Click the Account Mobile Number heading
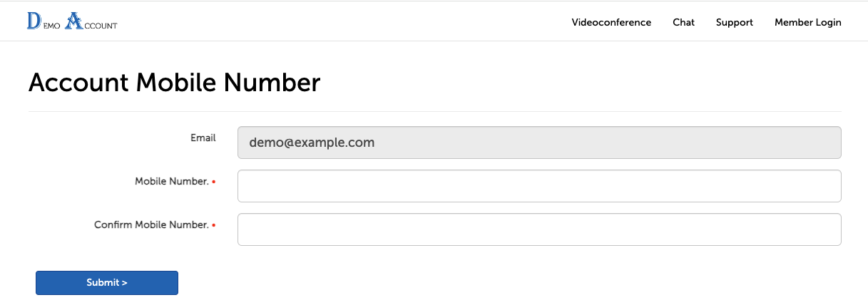The image size is (868, 305). (174, 83)
